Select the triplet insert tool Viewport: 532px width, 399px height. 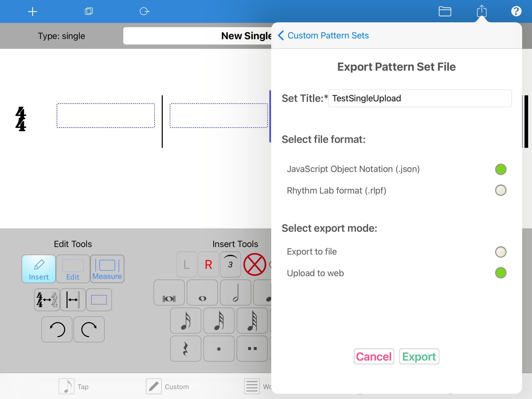[230, 264]
